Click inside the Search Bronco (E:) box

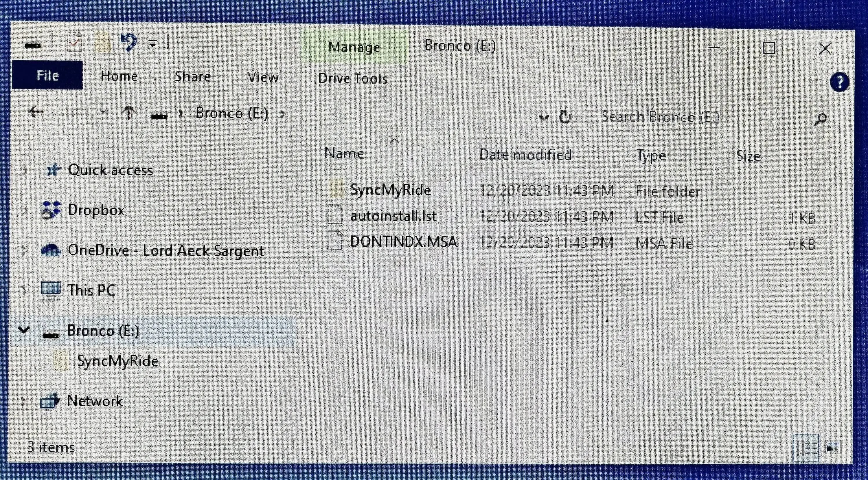674,117
